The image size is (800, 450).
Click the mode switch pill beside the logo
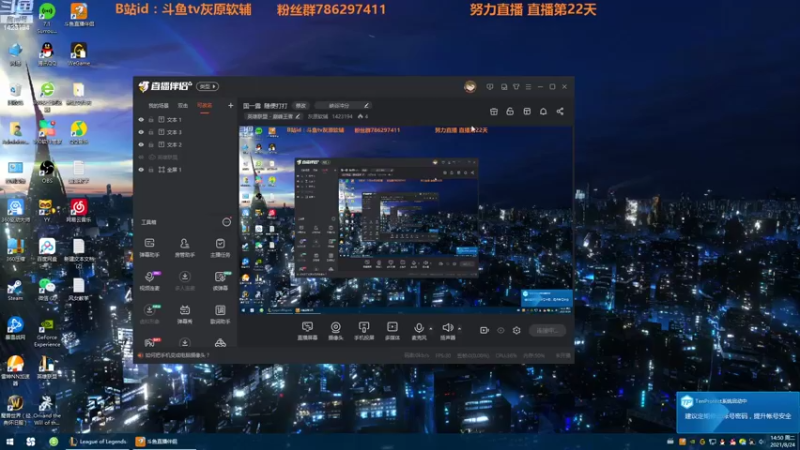click(x=208, y=86)
